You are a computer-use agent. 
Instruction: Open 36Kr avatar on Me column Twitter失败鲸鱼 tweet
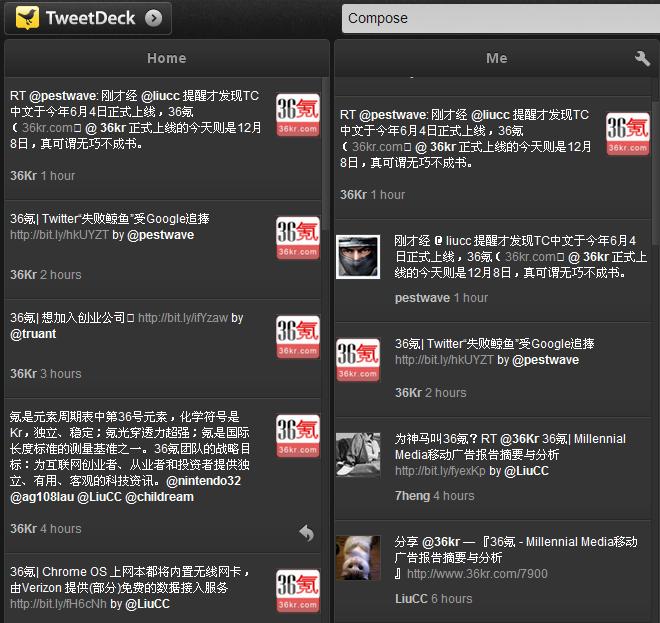point(358,360)
